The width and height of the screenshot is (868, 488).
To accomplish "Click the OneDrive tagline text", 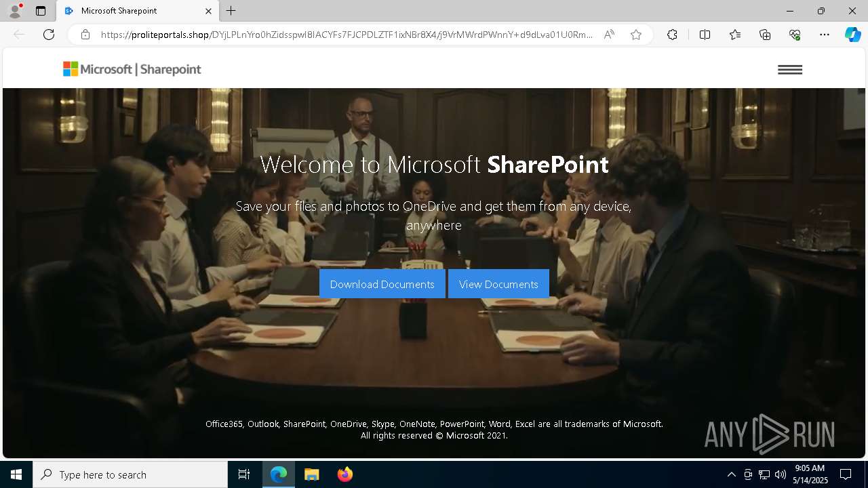I will [434, 216].
